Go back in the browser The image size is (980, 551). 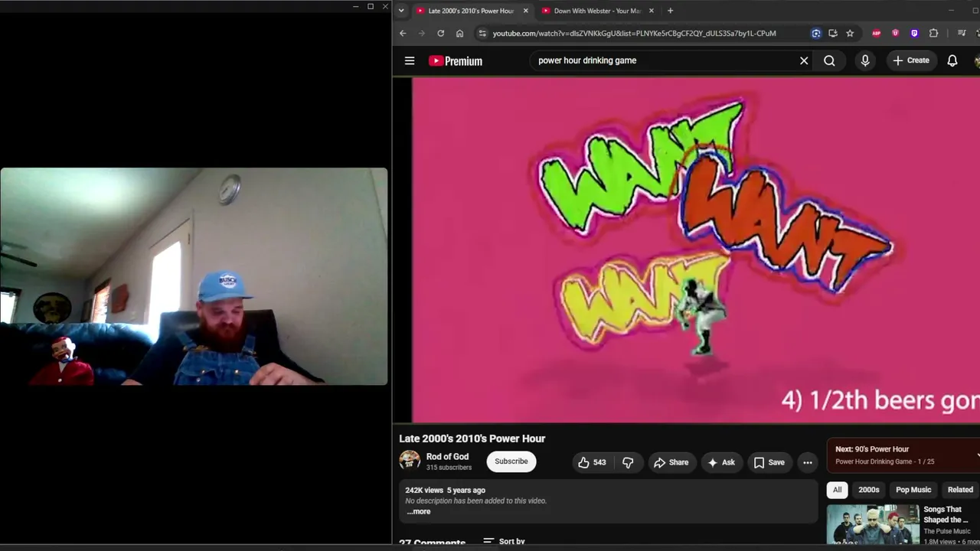coord(403,33)
